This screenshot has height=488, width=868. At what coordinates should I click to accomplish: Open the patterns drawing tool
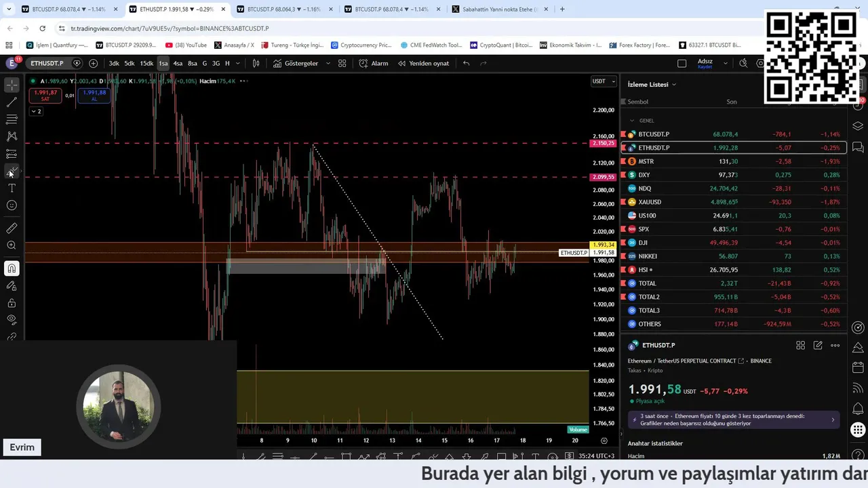click(12, 136)
